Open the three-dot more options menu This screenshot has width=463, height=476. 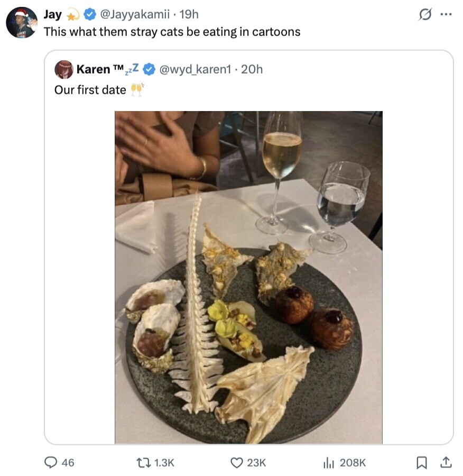[x=446, y=15]
